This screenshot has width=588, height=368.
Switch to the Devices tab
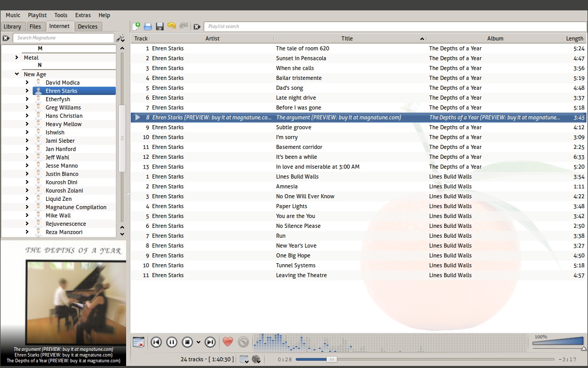pyautogui.click(x=88, y=26)
